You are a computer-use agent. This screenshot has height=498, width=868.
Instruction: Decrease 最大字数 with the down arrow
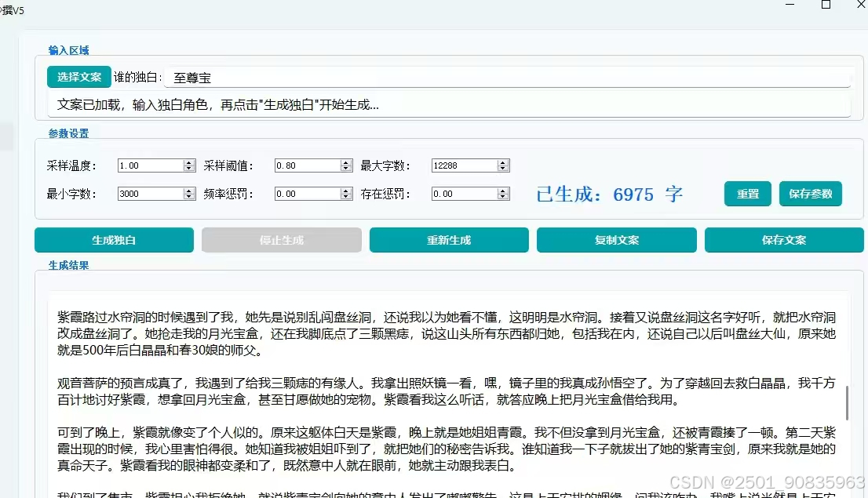coord(503,168)
